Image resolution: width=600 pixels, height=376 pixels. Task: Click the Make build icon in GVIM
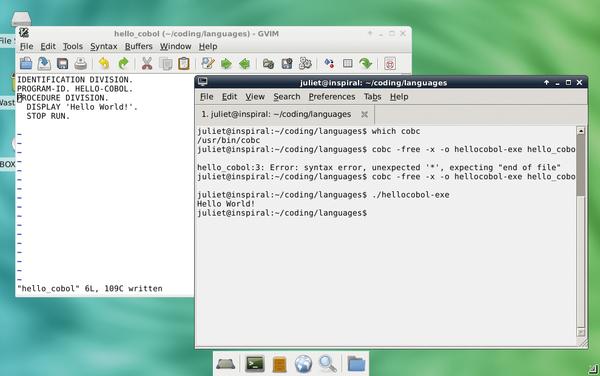(329, 63)
